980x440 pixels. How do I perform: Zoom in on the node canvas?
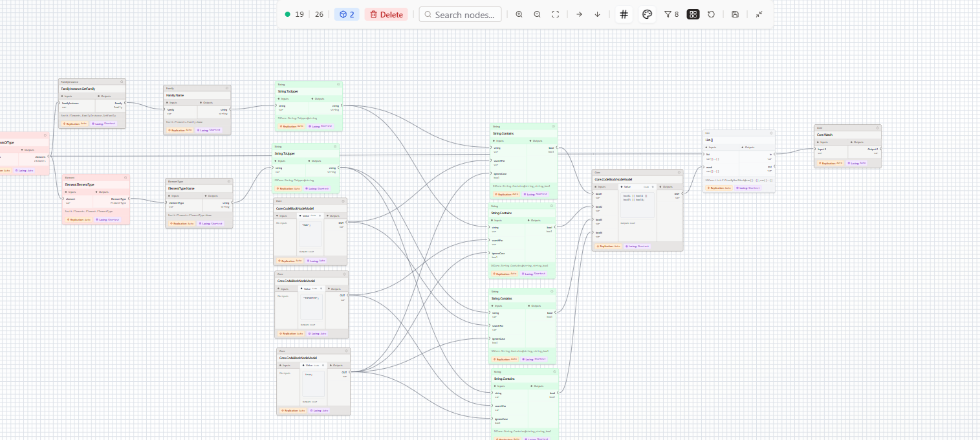click(x=519, y=14)
